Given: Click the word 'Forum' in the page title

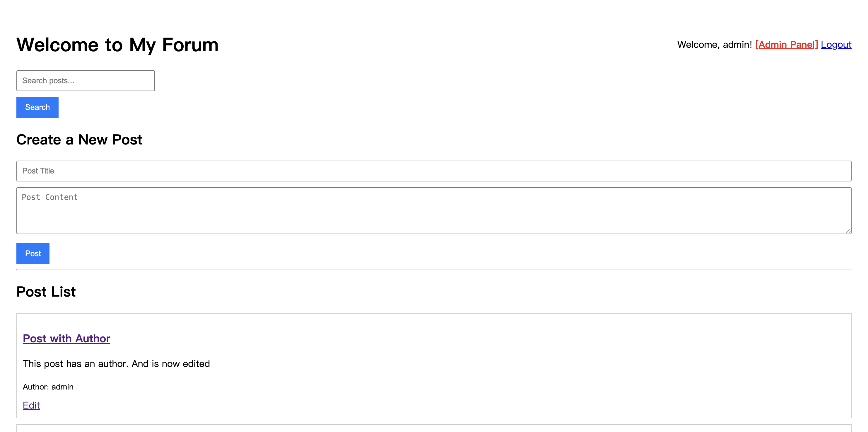Looking at the screenshot, I should coord(190,45).
